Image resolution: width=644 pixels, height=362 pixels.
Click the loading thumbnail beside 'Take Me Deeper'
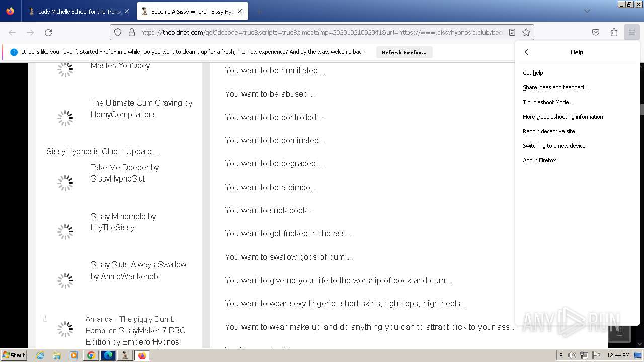coord(65,183)
